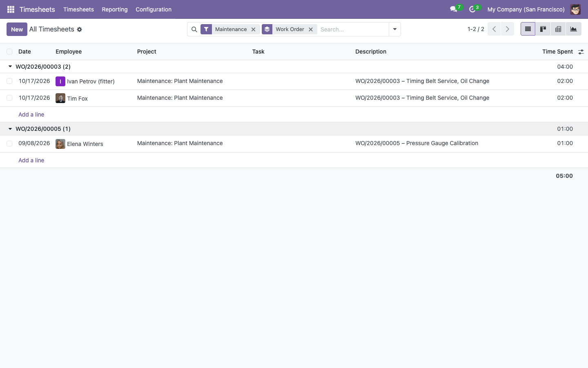
Task: Click Elena Winters' 01:00 time spent
Action: [565, 143]
